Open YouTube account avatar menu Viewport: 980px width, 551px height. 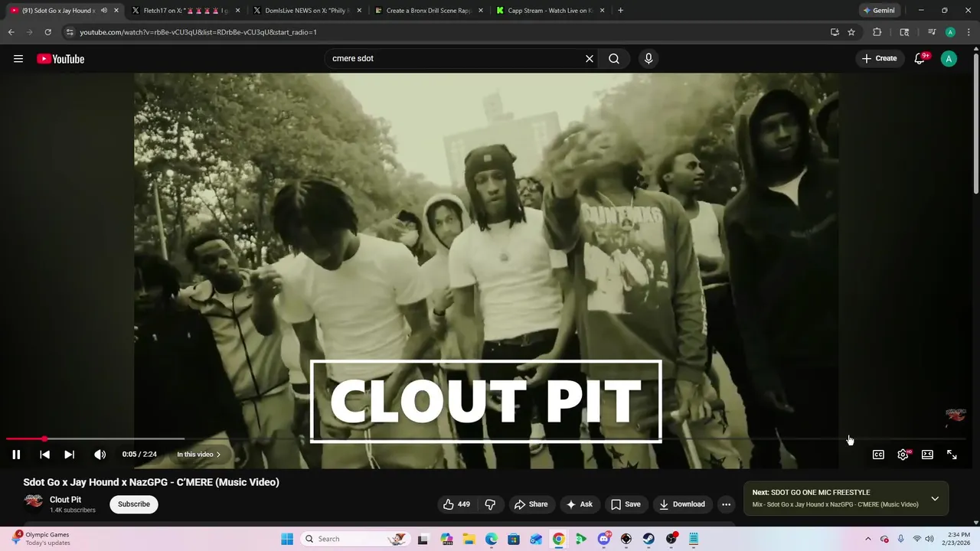click(949, 59)
